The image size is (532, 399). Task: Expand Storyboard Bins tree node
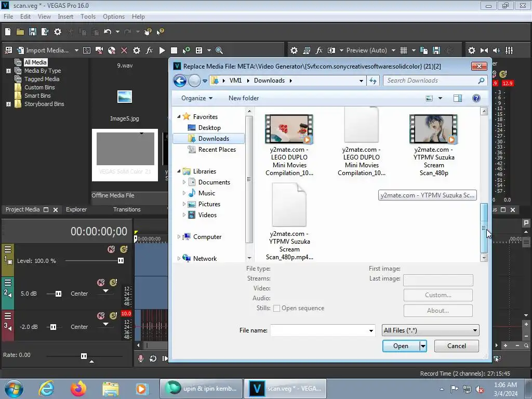8,104
